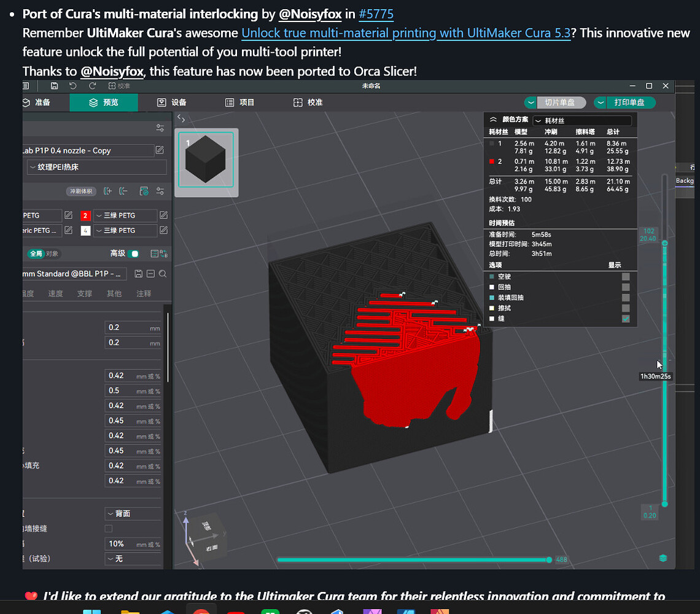Click the collapse sidebar arrows icon

(x=181, y=119)
